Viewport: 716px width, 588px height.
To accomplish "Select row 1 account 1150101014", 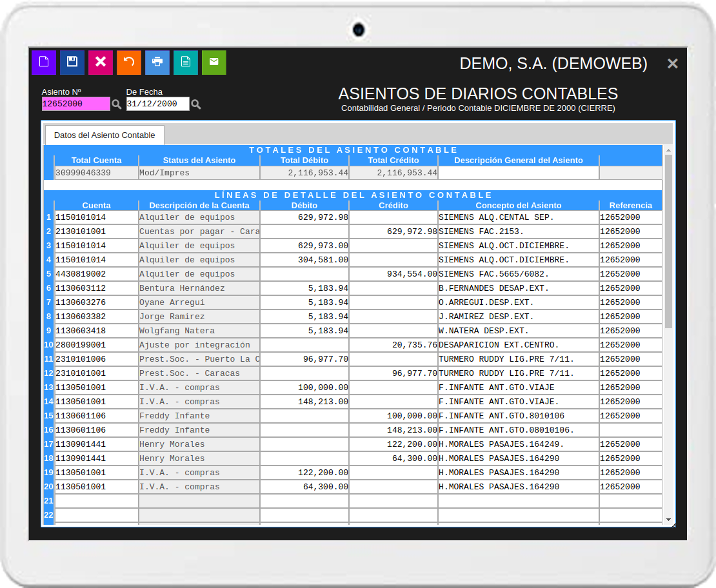I will click(96, 217).
